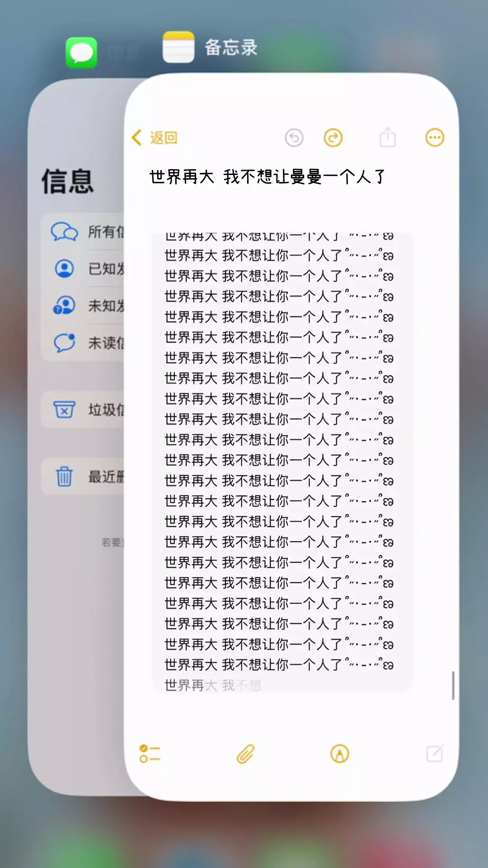488x868 pixels.
Task: Tap the Notes app icon beside 备忘录
Action: pos(178,47)
